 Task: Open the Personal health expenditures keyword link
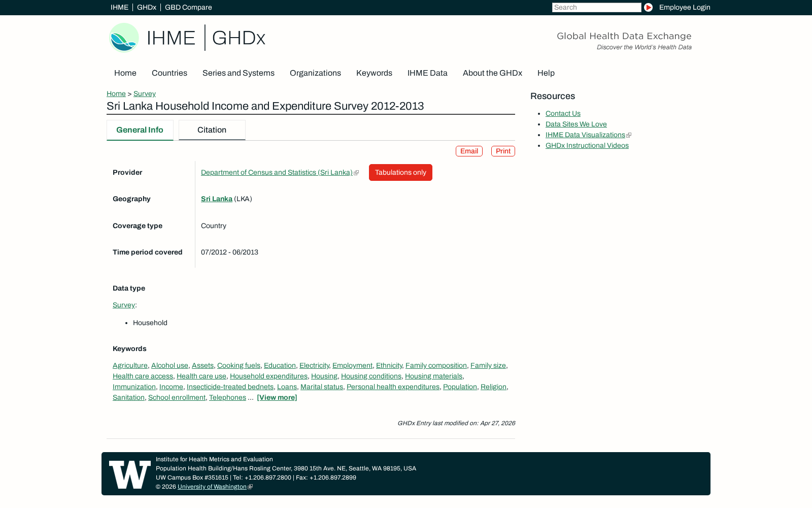pyautogui.click(x=393, y=387)
